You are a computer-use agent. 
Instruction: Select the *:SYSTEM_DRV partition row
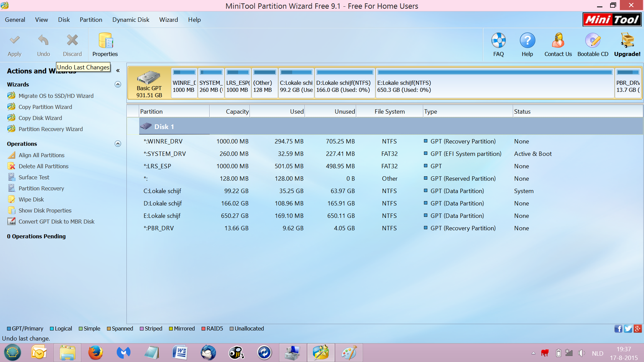point(391,154)
